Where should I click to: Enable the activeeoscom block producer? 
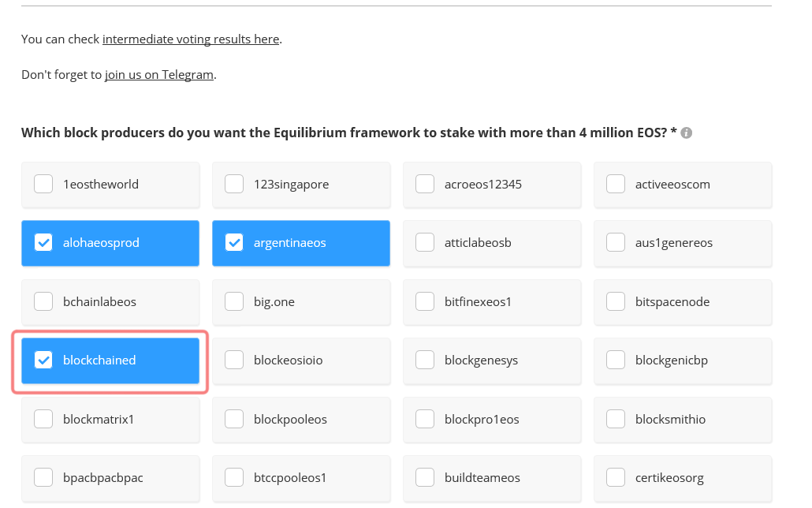(x=616, y=184)
